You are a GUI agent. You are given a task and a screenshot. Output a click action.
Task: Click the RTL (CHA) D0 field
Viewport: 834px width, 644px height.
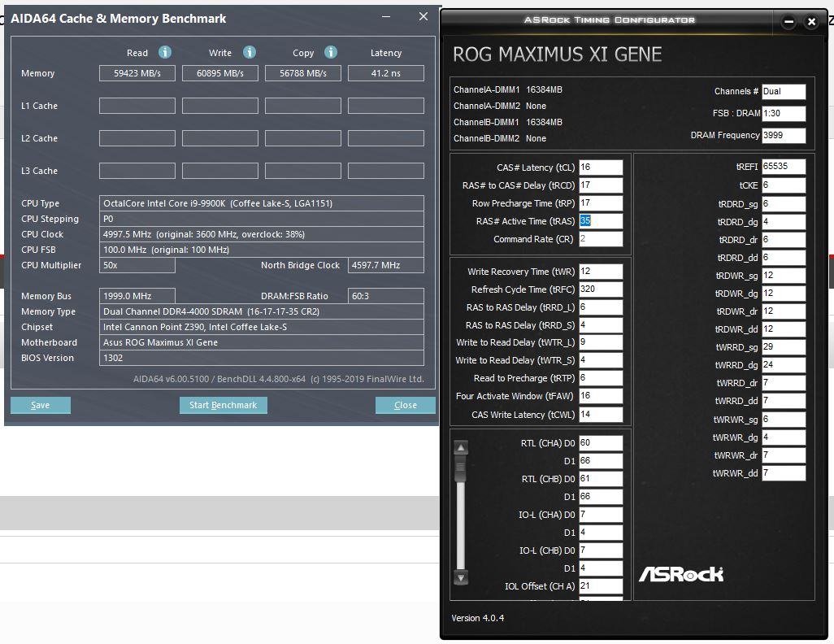point(601,443)
